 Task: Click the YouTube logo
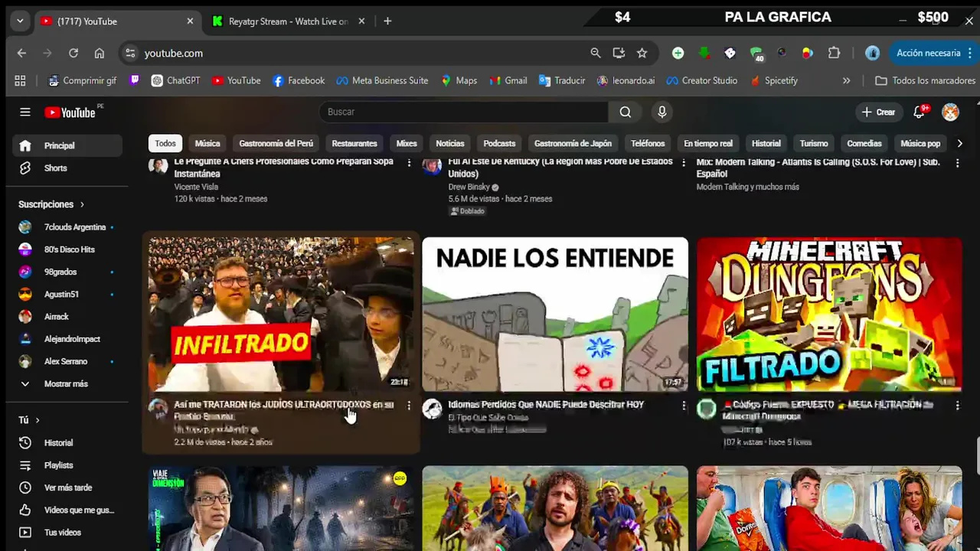pos(70,112)
